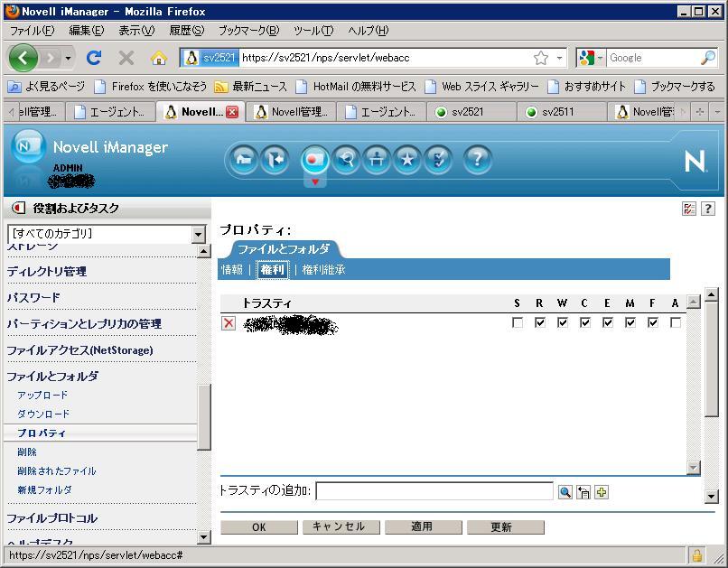728x568 pixels.
Task: Open iManager Help question mark icon
Action: pyautogui.click(x=477, y=160)
